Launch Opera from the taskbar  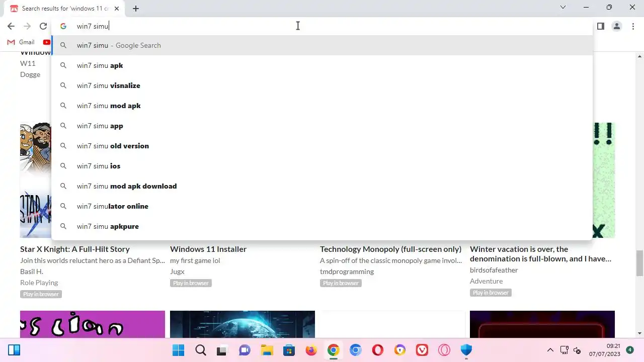click(x=377, y=350)
